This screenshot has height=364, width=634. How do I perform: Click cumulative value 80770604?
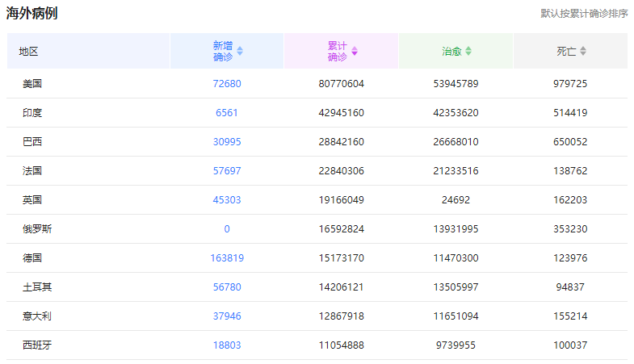click(x=342, y=84)
